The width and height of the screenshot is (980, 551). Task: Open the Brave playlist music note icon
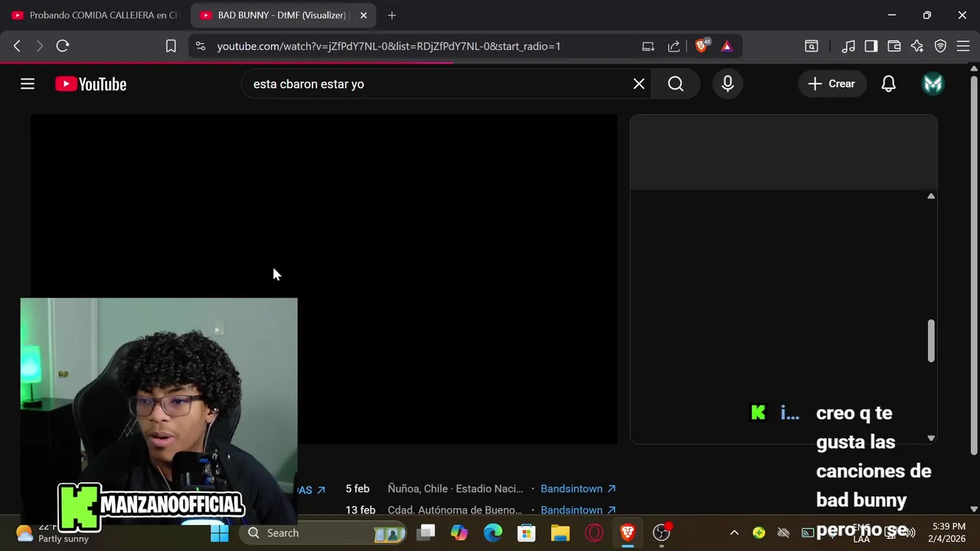848,46
